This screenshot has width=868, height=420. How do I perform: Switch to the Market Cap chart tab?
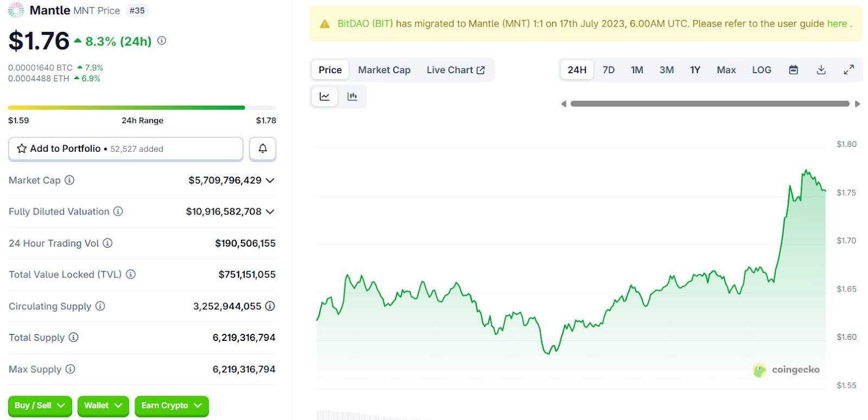tap(384, 70)
